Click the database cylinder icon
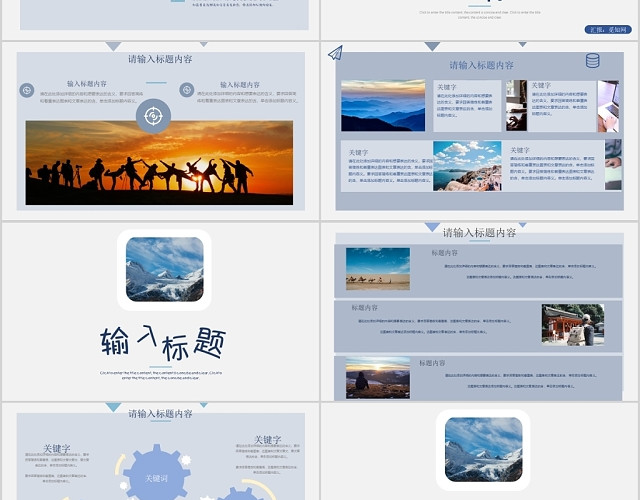The image size is (640, 500). coord(592,60)
